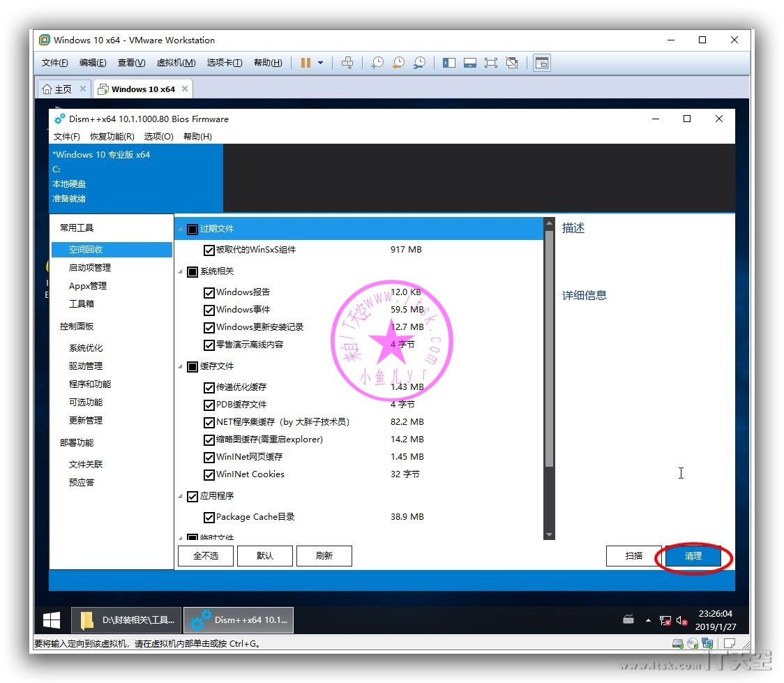784x683 pixels.
Task: Open the VMware 查看(V) menu
Action: 132,63
